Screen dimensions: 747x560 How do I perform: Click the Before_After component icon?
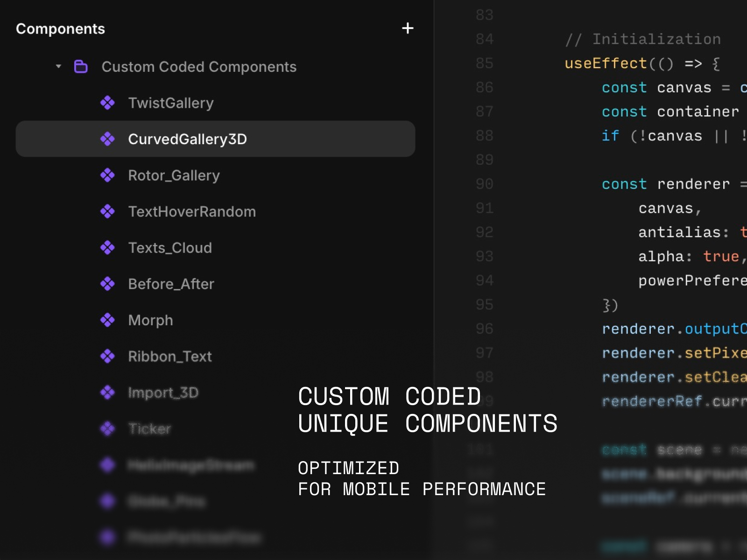coord(108,284)
